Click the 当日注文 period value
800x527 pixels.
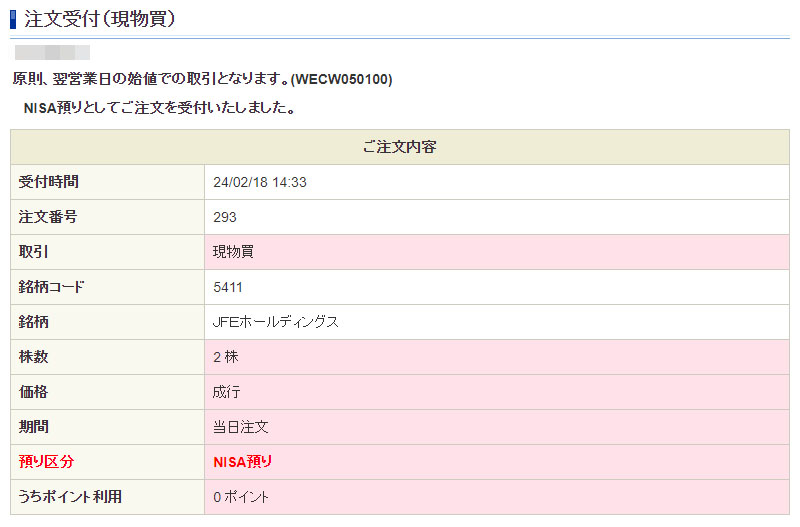point(240,427)
